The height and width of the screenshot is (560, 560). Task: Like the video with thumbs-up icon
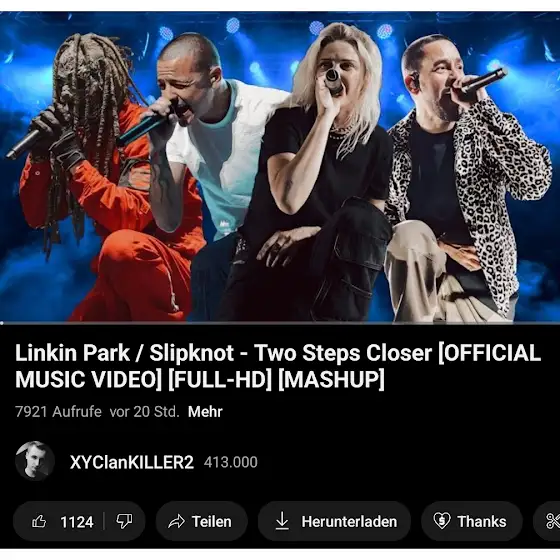click(x=39, y=521)
